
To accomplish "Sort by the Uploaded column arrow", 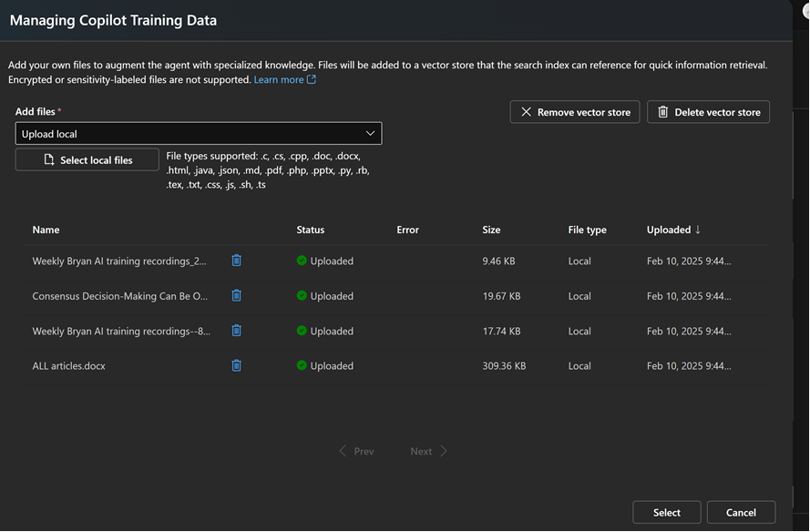I will coord(698,230).
